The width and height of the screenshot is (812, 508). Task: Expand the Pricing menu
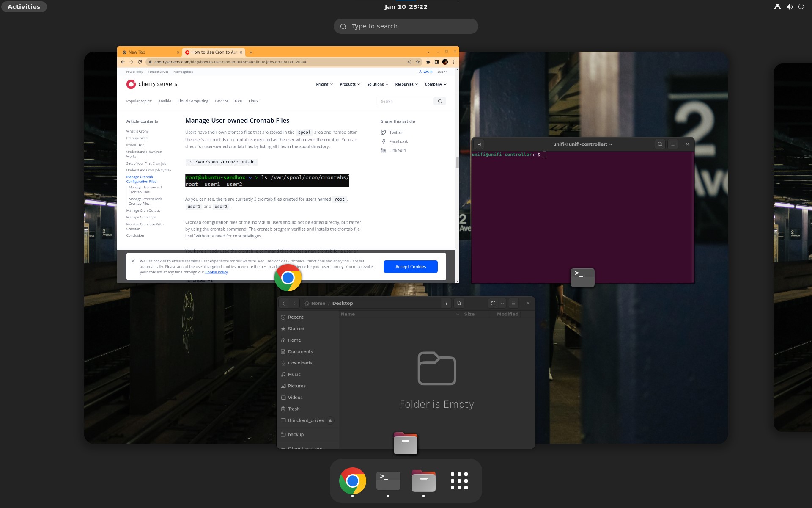pos(324,84)
